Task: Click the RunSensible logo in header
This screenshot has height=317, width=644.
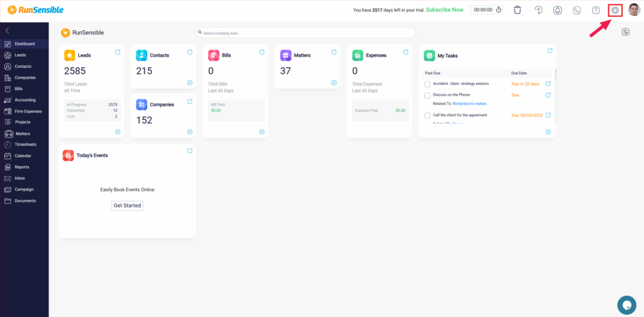Action: [x=35, y=10]
